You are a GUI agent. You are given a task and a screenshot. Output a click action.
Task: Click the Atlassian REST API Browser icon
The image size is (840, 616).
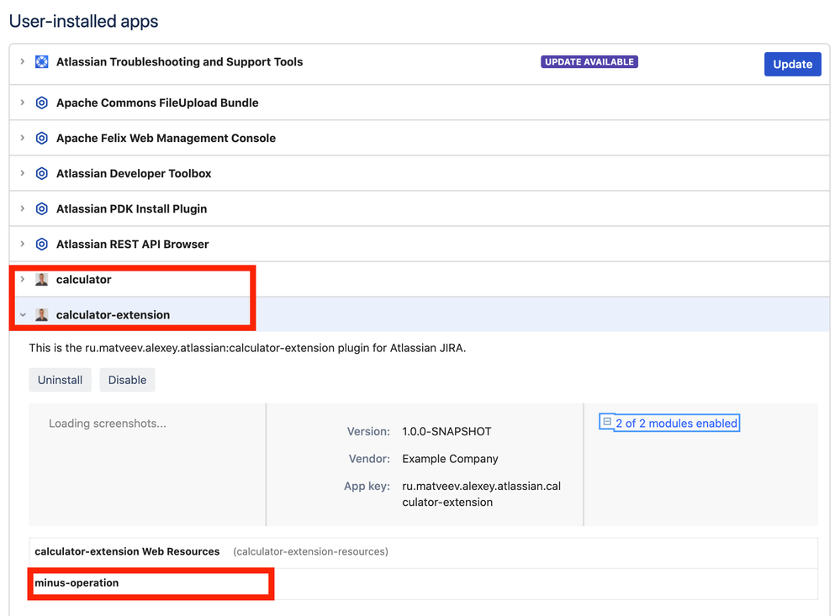[42, 245]
